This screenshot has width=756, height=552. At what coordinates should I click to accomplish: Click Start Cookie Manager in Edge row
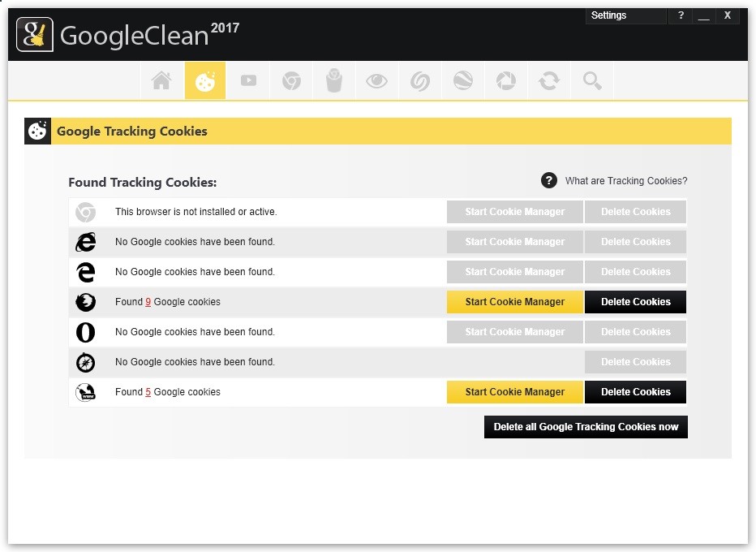514,272
